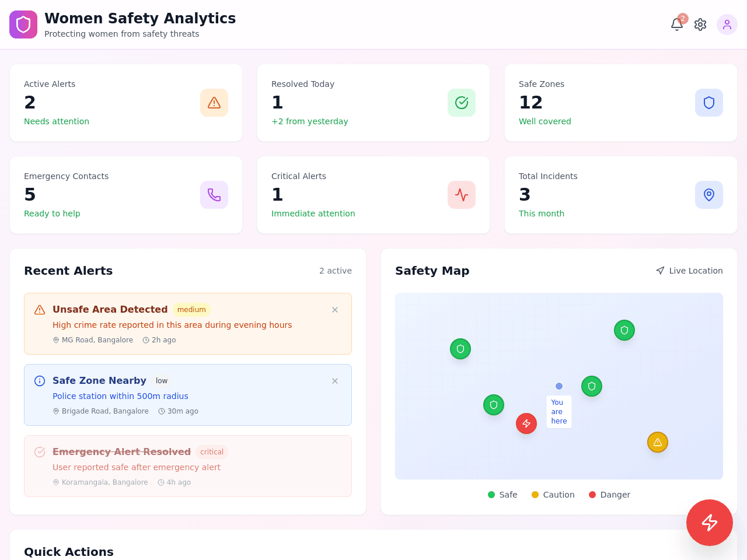The width and height of the screenshot is (747, 560).
Task: Click the Safe legend green dot
Action: coord(491,495)
